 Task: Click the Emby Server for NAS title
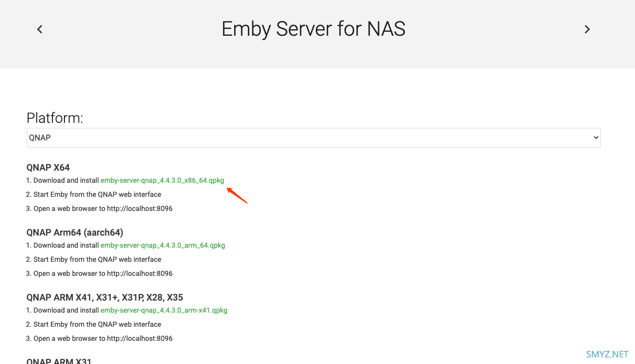pos(313,29)
